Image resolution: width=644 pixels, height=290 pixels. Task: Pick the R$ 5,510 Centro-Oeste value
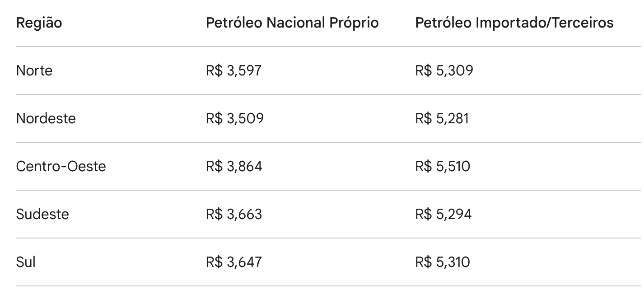click(x=443, y=166)
